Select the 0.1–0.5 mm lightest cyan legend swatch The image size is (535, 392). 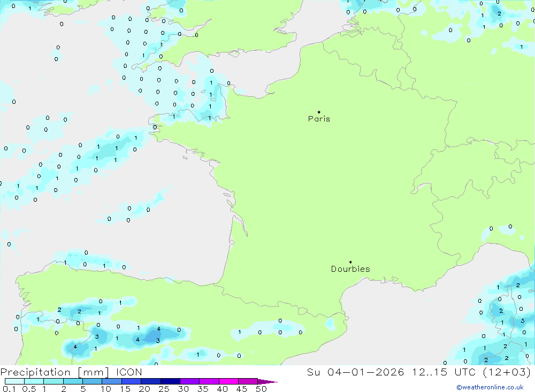tap(14, 381)
